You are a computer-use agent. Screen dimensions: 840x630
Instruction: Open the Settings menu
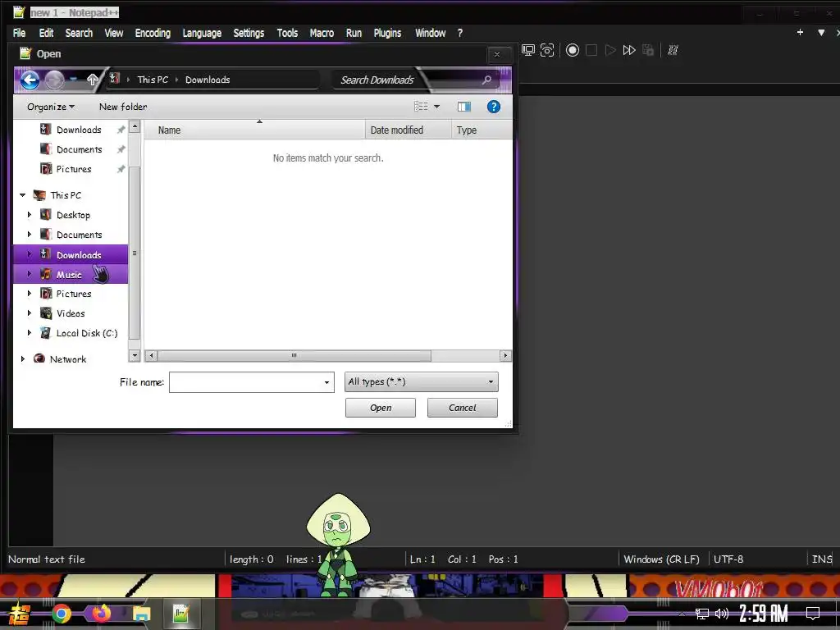tap(249, 33)
